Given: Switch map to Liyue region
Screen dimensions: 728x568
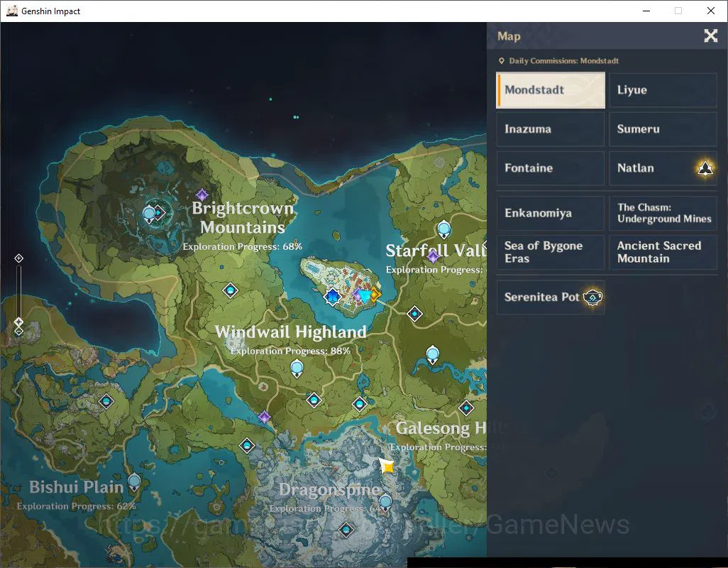Looking at the screenshot, I should coord(663,90).
